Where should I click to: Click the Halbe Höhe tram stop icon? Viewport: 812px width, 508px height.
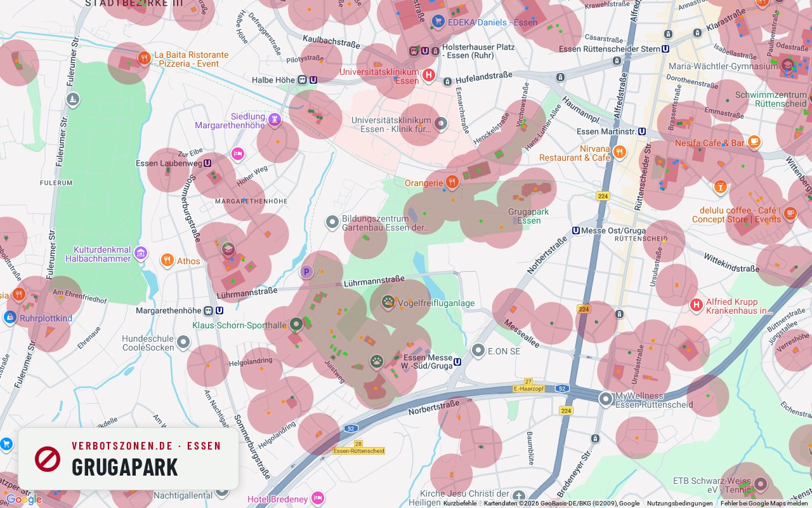302,80
